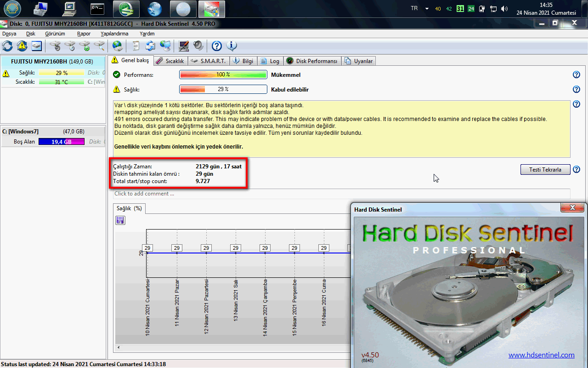Select the Genel bakış tab
The width and height of the screenshot is (588, 368).
coord(130,60)
